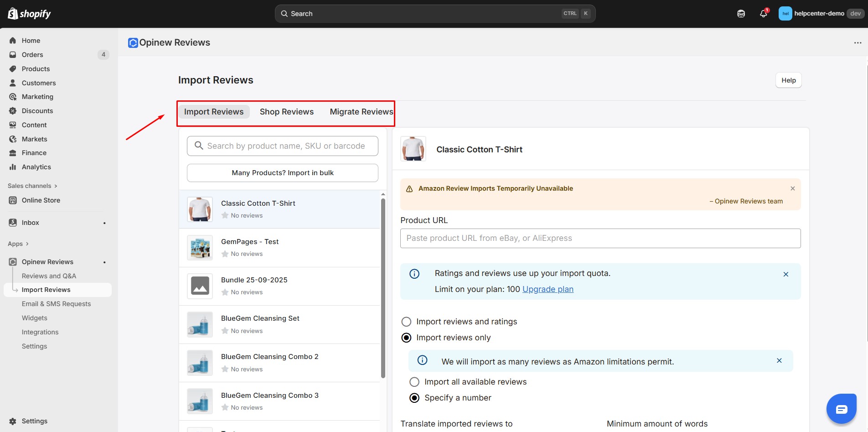Image resolution: width=868 pixels, height=432 pixels.
Task: Switch to the Shop Reviews tab
Action: pos(286,112)
